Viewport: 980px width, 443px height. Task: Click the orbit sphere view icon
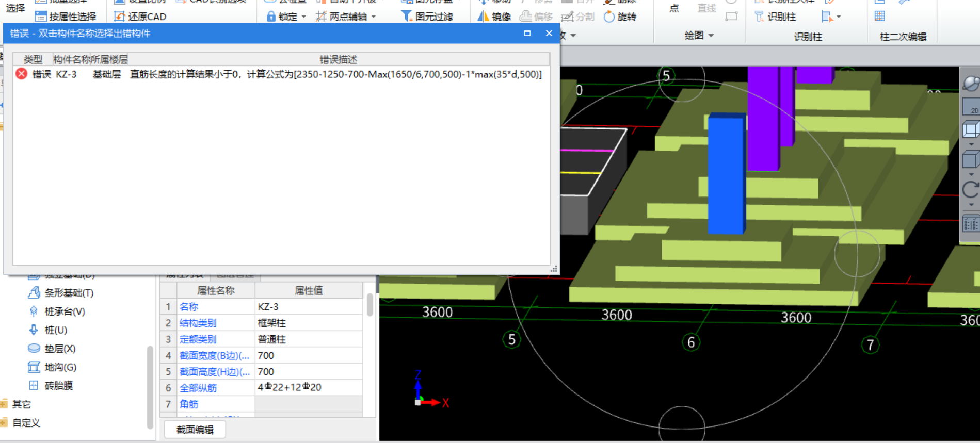point(971,83)
